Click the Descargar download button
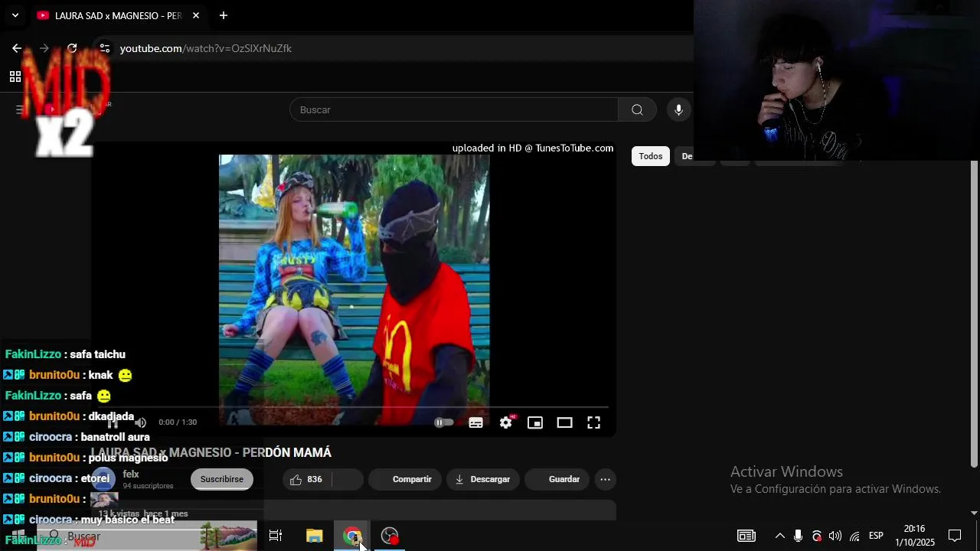This screenshot has height=551, width=980. pyautogui.click(x=483, y=479)
